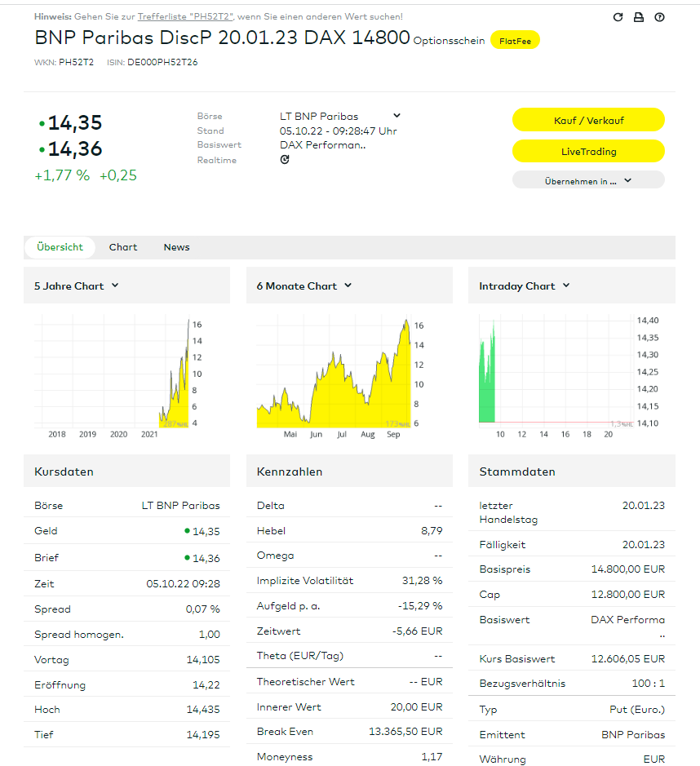Follow the Trefferliste "PH52T2" link
The image size is (700, 766).
(x=185, y=16)
